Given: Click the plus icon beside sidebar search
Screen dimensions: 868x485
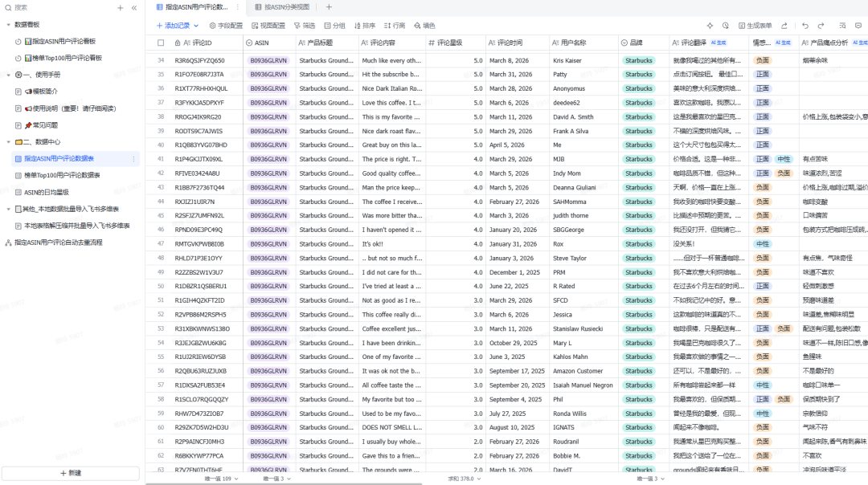Looking at the screenshot, I should [x=121, y=7].
